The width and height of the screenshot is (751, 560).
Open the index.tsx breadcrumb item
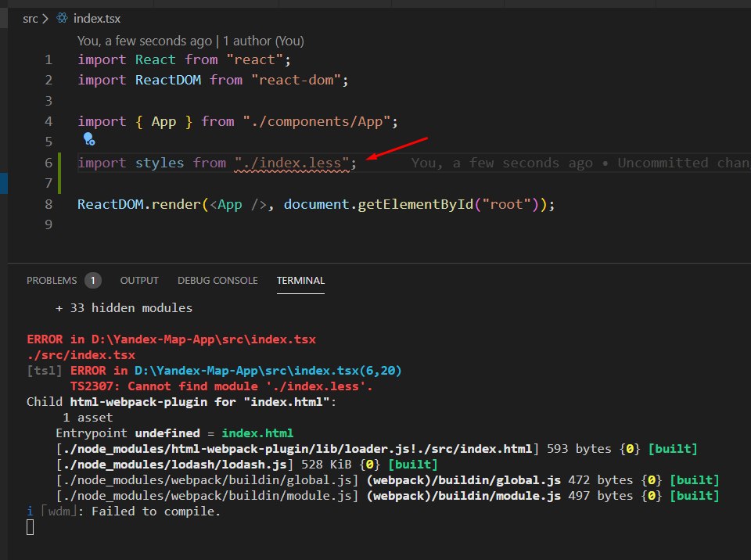coord(97,19)
